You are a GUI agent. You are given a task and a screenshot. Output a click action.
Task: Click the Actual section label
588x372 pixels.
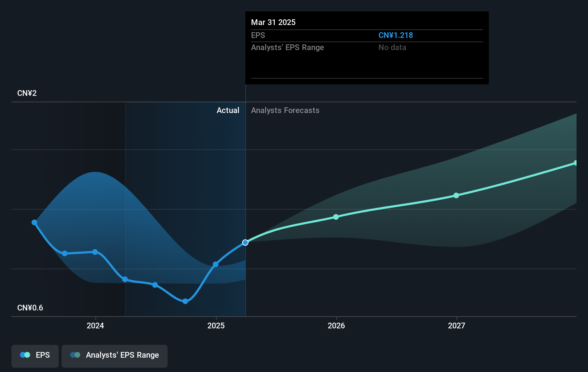point(228,110)
